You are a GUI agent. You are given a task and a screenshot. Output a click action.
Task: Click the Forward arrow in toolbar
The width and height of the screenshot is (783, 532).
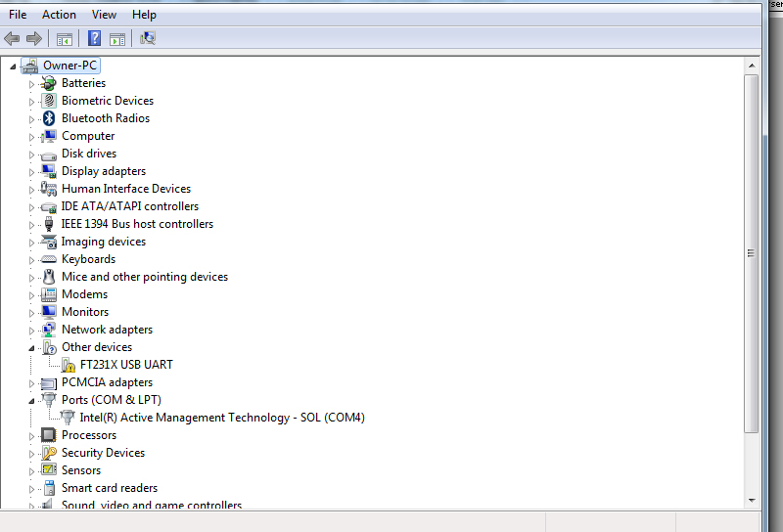[x=34, y=39]
